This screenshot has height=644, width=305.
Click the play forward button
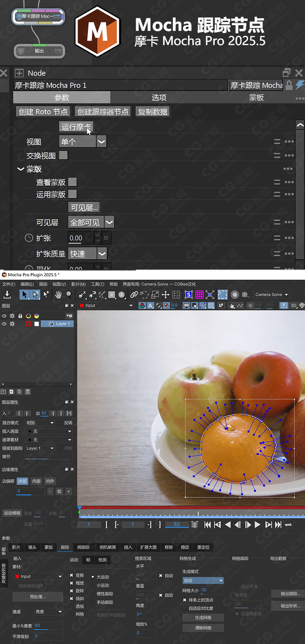coord(257,525)
